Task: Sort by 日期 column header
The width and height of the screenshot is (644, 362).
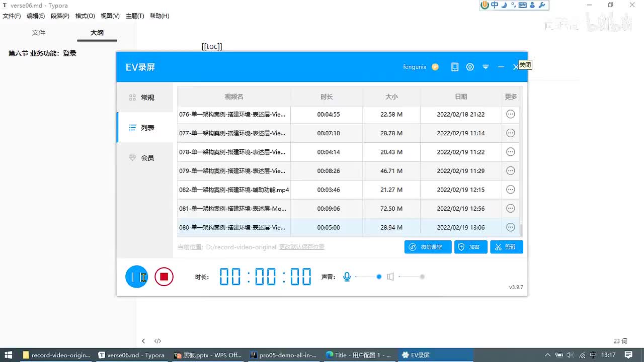Action: coord(461,97)
